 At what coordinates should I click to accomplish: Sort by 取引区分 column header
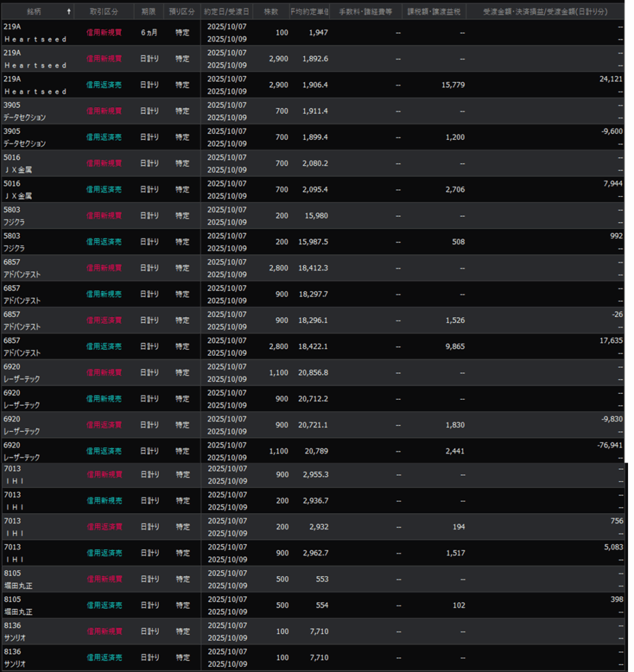(103, 12)
